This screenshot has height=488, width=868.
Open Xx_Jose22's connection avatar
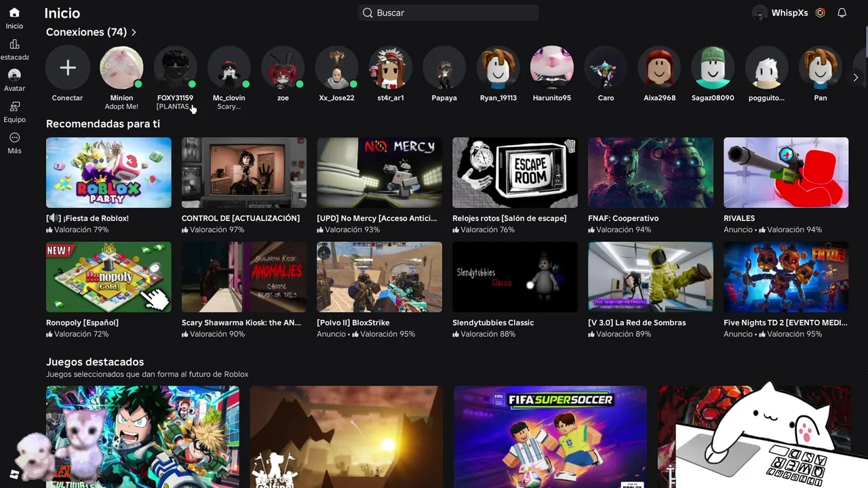(x=337, y=68)
